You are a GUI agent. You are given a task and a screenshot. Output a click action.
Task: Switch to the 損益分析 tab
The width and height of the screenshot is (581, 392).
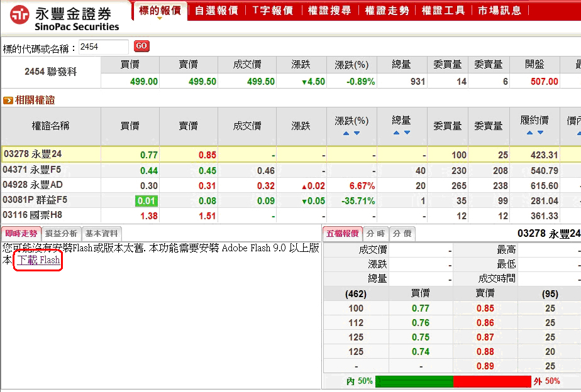(x=61, y=234)
